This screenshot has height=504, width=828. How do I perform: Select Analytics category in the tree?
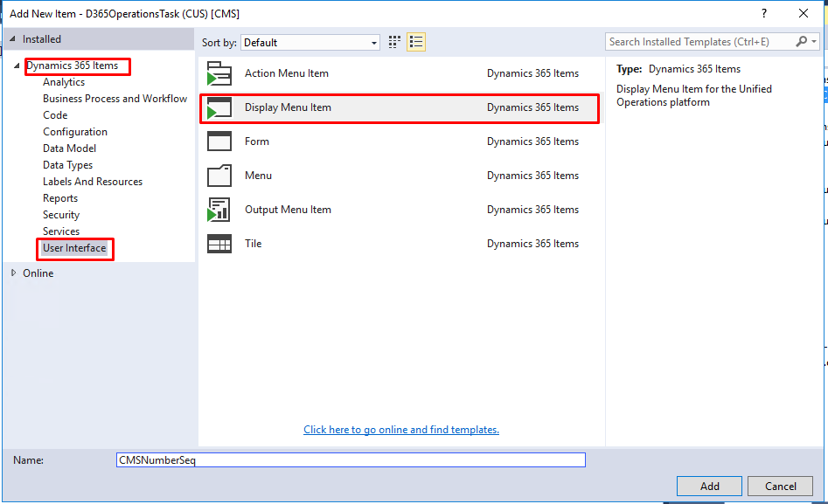[64, 82]
